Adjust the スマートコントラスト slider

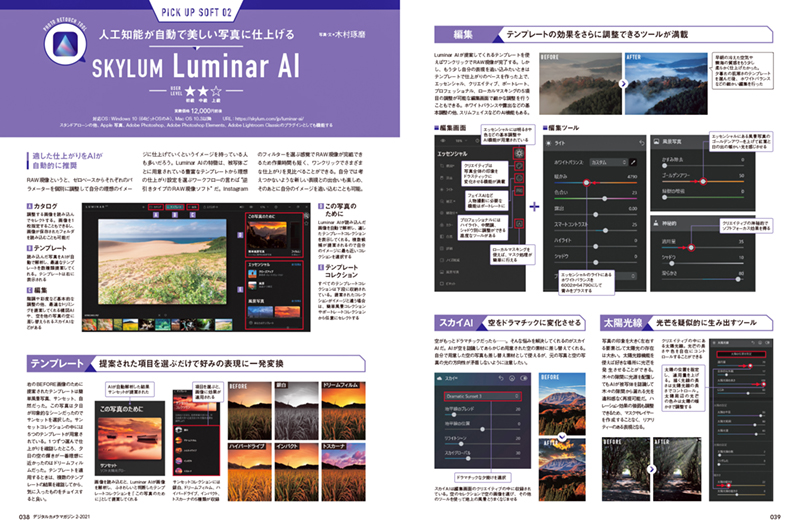click(595, 231)
